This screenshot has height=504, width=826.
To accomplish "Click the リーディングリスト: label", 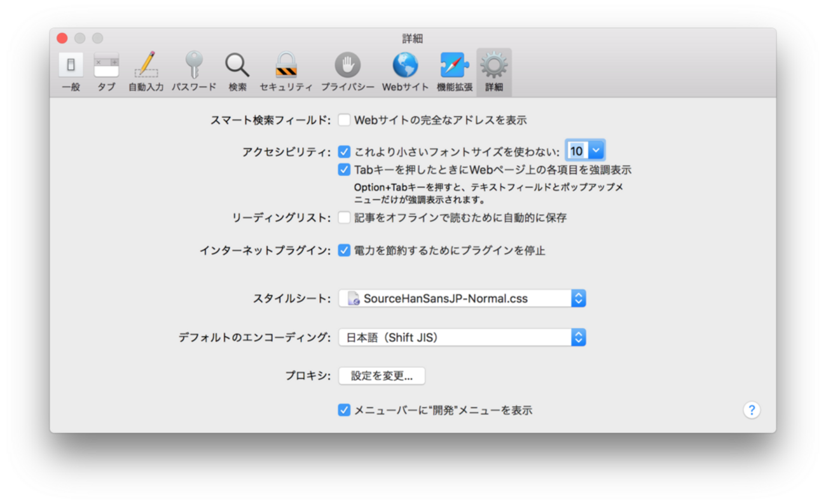I will click(x=282, y=218).
